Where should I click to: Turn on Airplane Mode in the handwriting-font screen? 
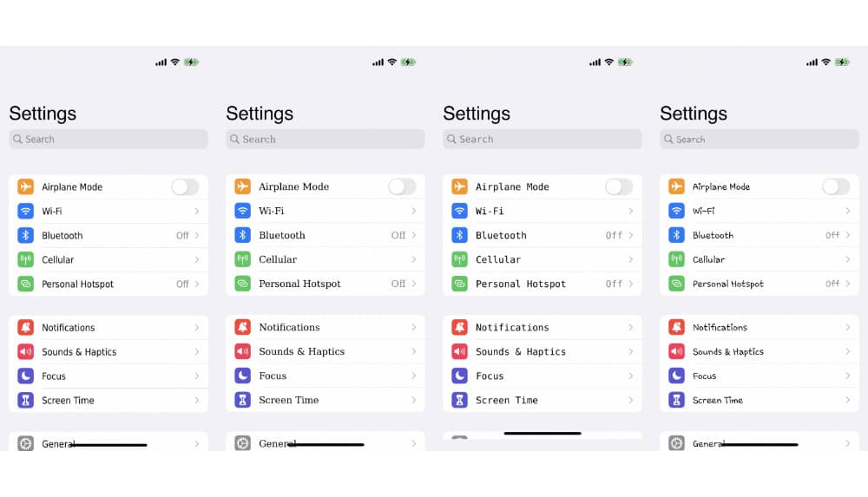tap(836, 186)
